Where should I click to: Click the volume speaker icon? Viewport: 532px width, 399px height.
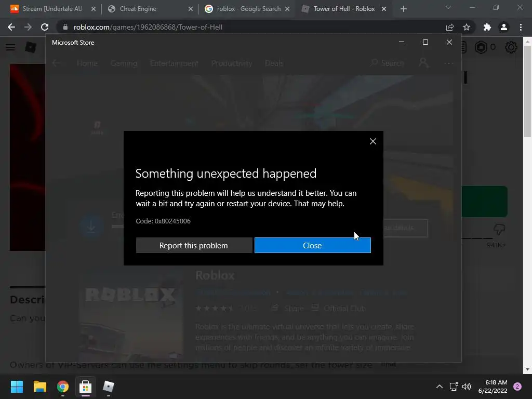pos(467,387)
